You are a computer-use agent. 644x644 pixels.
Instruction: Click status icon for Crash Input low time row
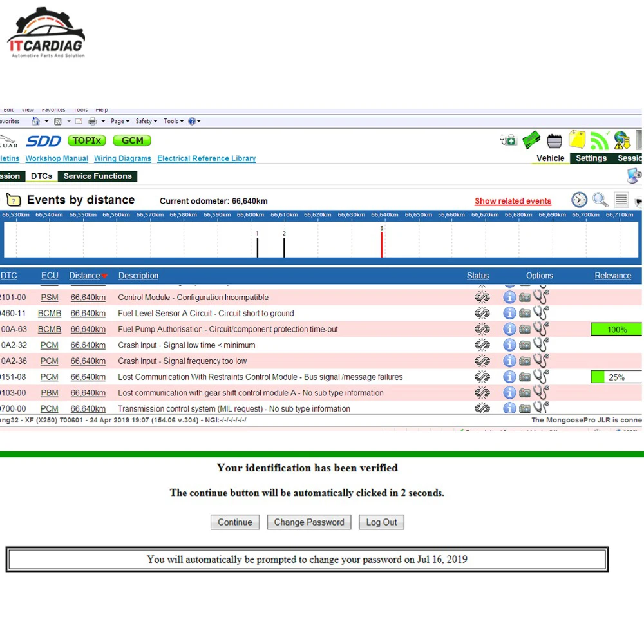click(x=482, y=345)
